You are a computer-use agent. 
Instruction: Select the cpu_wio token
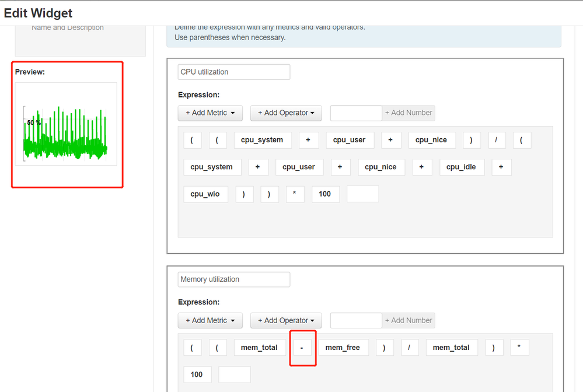click(x=205, y=194)
